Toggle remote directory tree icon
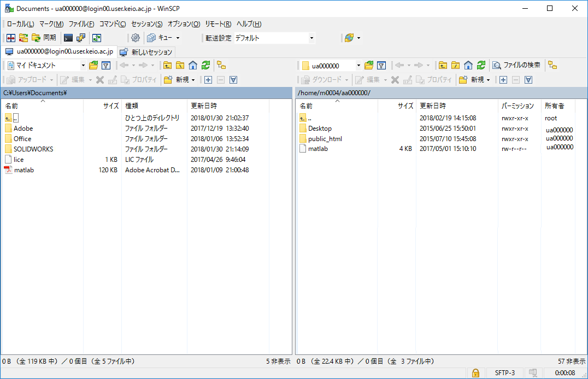Viewport: 588px width, 379px height. tap(552, 65)
